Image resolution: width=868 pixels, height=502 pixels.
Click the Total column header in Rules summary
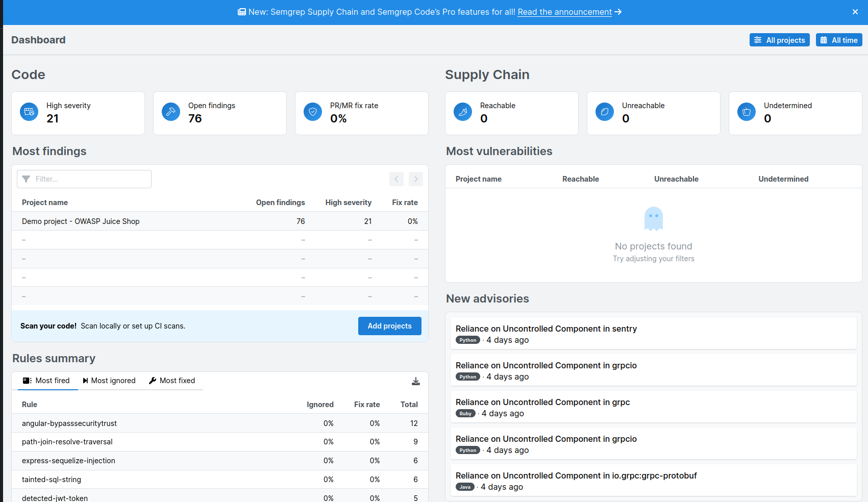[x=409, y=405]
